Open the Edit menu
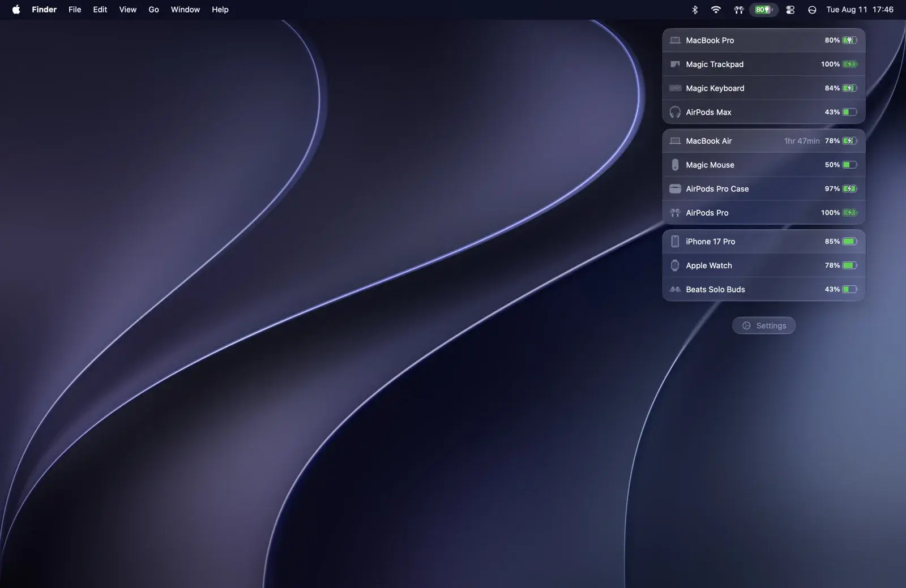The width and height of the screenshot is (906, 588). pyautogui.click(x=100, y=10)
